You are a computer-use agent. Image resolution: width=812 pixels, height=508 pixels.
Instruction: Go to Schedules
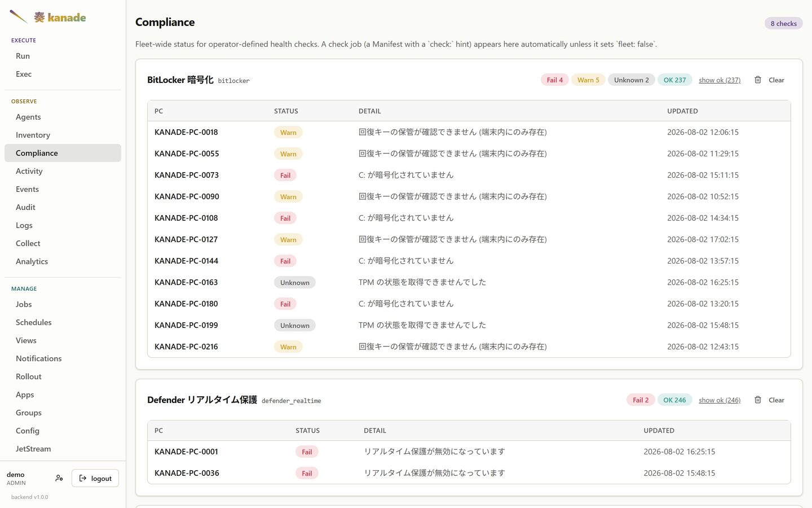63,322
